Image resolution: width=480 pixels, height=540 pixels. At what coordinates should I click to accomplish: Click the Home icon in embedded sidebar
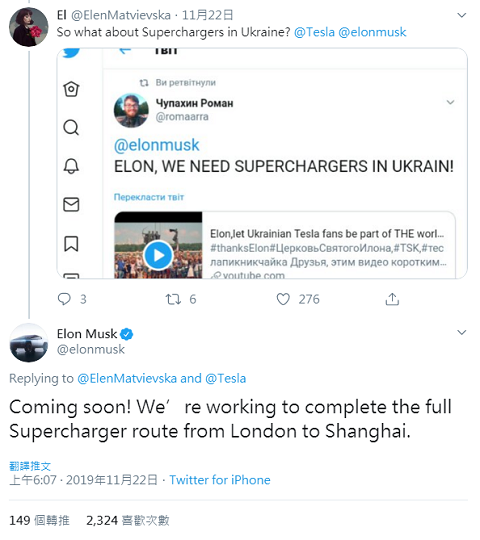click(x=71, y=89)
